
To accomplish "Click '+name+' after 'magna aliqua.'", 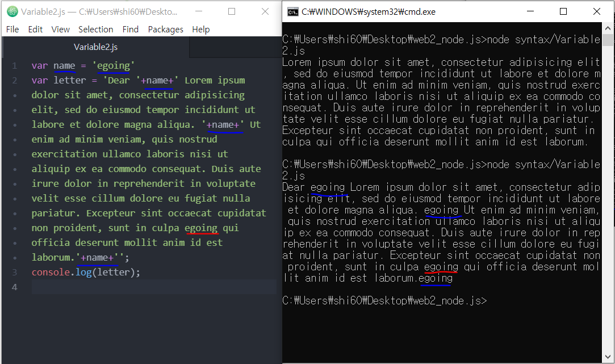I will point(223,125).
